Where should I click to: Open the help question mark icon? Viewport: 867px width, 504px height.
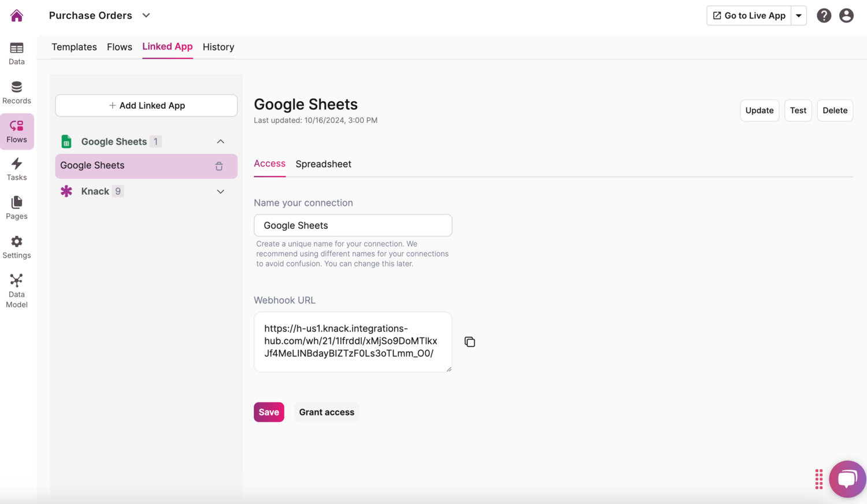click(x=824, y=16)
